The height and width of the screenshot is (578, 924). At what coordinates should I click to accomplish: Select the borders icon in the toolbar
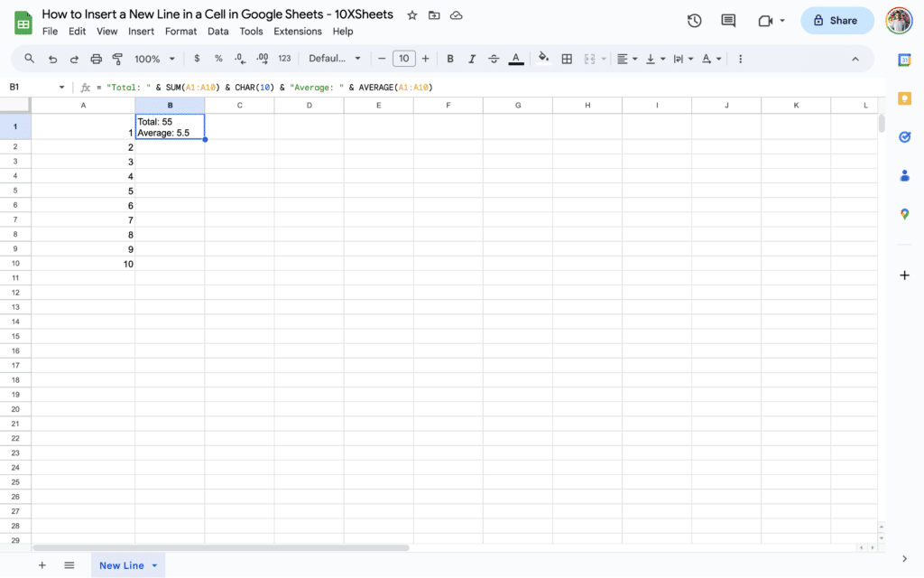(x=567, y=58)
